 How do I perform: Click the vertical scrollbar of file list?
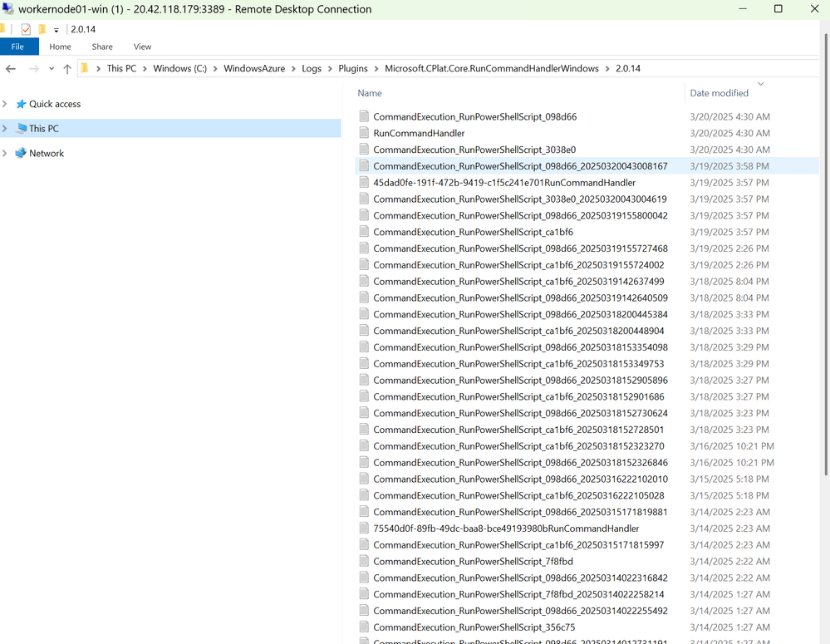827,254
